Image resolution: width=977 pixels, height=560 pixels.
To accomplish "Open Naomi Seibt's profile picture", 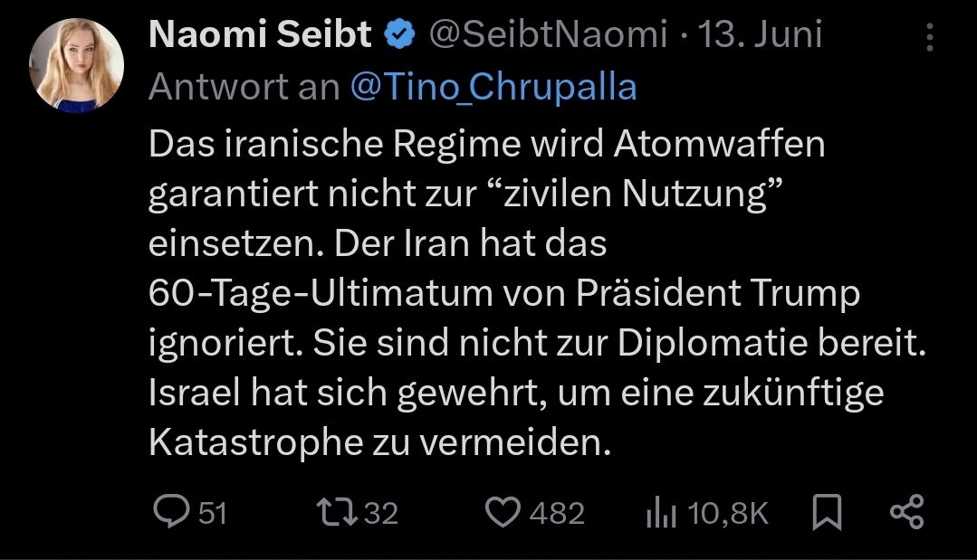I will [x=76, y=65].
